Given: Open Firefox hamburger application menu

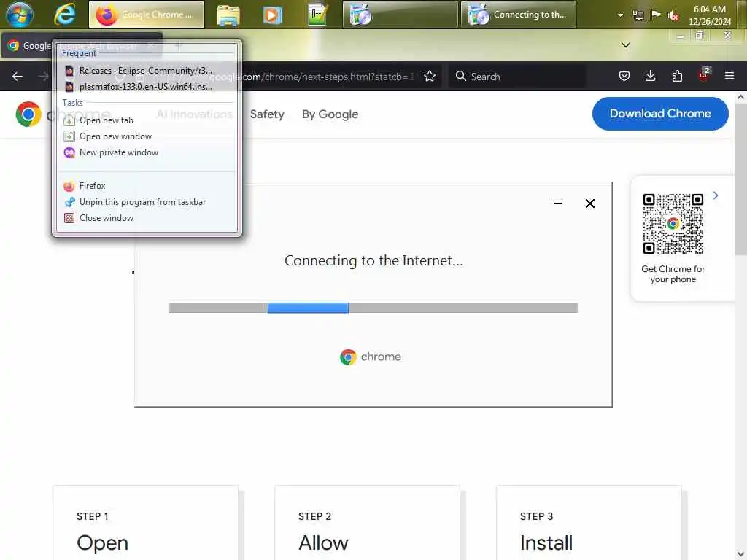Looking at the screenshot, I should [729, 76].
